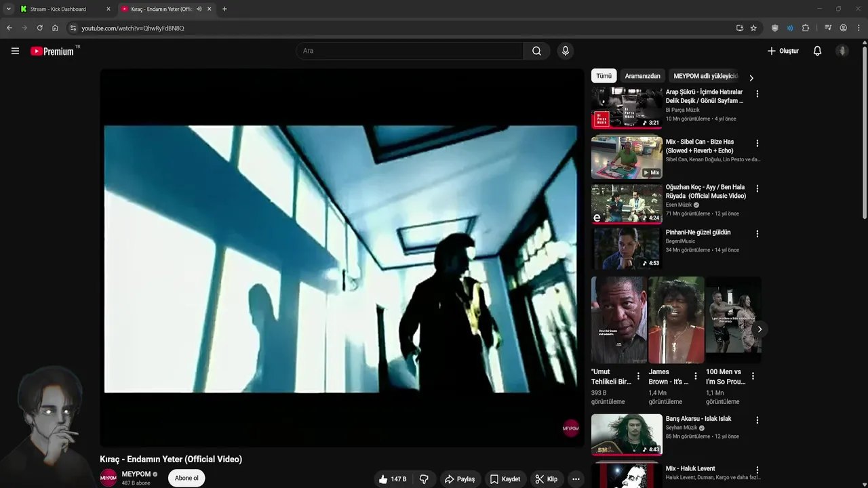Start voice search with microphone icon
The image size is (868, 488).
tap(565, 51)
